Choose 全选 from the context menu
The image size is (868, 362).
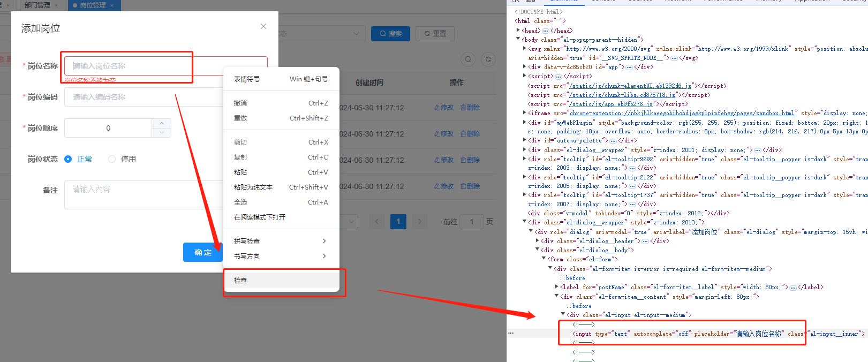281,202
